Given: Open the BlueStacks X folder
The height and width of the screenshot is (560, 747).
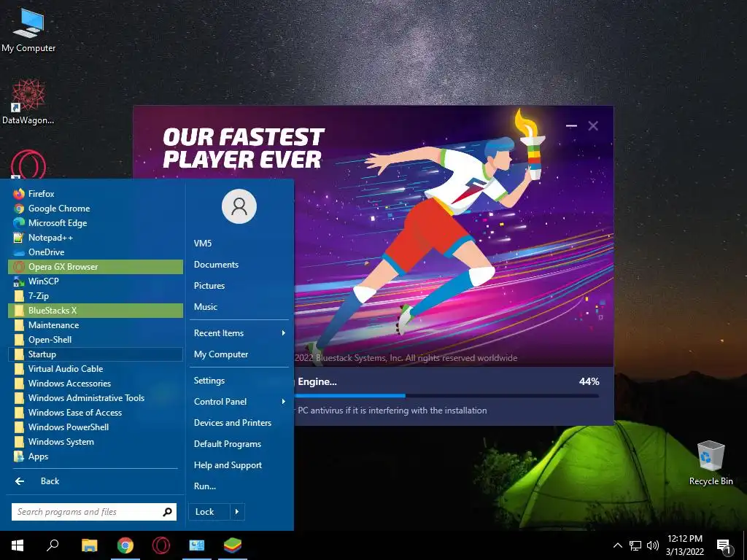Looking at the screenshot, I should (96, 311).
